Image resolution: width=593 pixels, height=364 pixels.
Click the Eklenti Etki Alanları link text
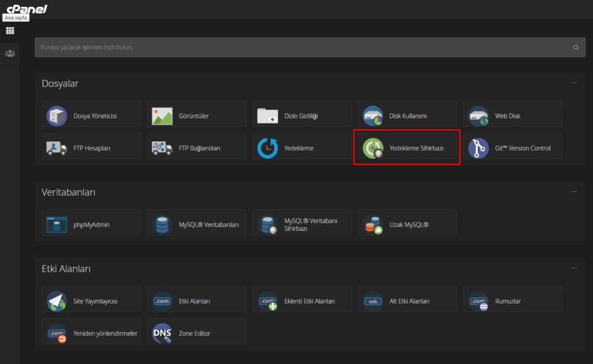310,301
